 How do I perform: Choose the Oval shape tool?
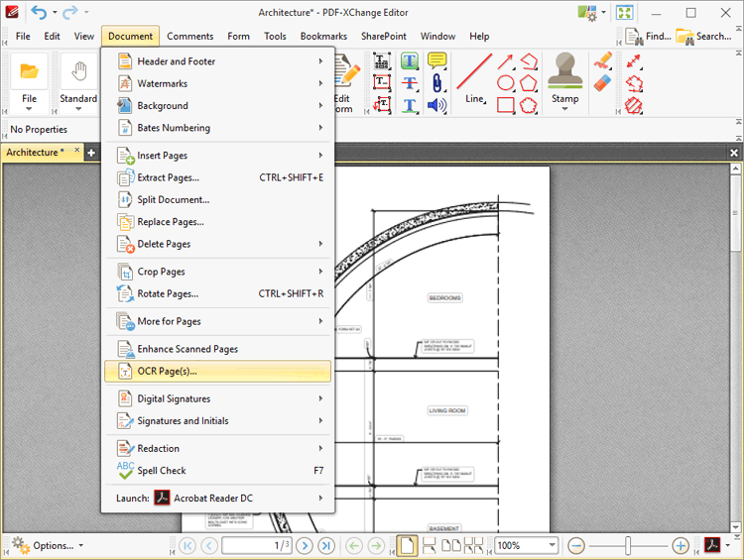[x=505, y=83]
